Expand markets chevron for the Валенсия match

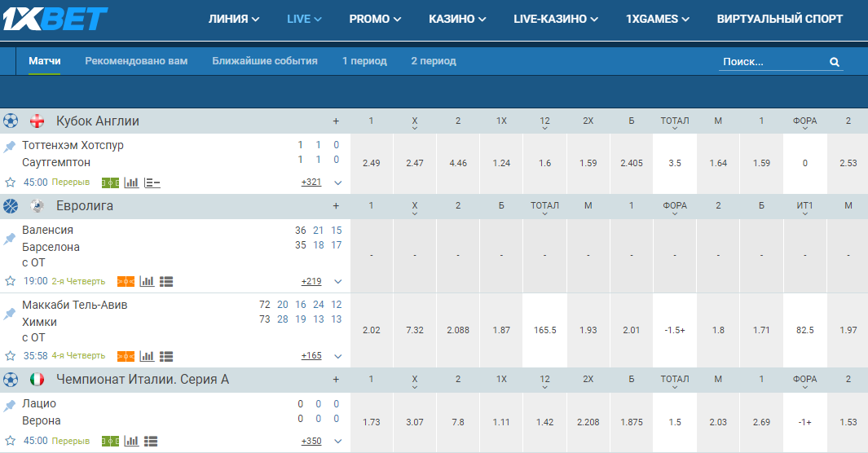337,282
